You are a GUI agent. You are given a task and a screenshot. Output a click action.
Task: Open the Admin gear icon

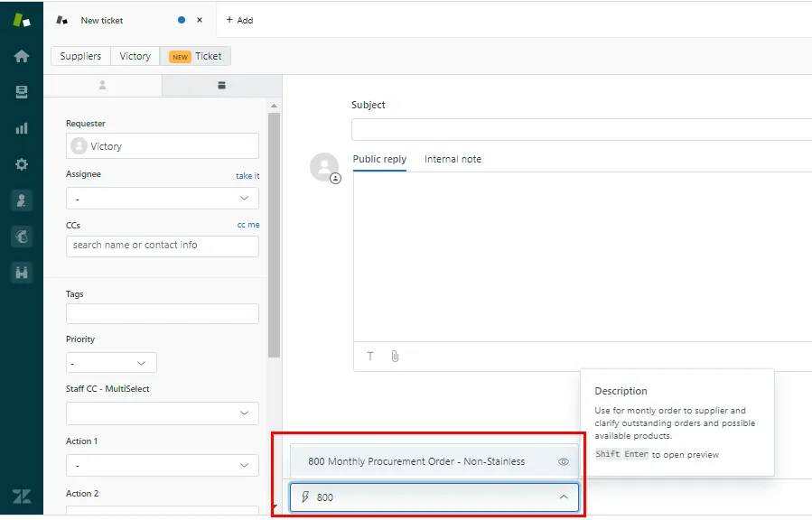click(22, 164)
